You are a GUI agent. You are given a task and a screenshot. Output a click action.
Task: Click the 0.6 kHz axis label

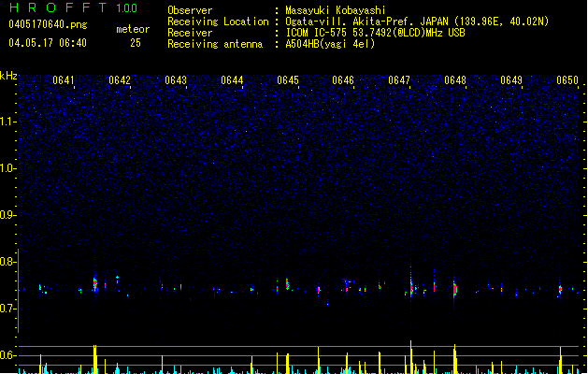tap(8, 355)
